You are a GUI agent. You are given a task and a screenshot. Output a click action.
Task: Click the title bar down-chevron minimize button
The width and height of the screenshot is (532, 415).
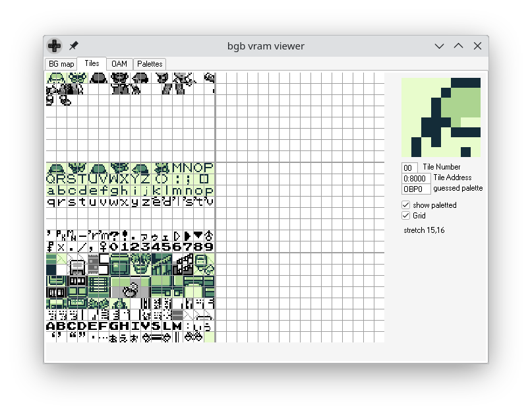tap(439, 46)
